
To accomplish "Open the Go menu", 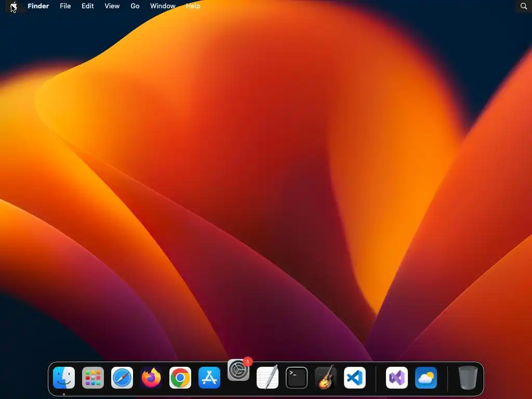I will [135, 6].
